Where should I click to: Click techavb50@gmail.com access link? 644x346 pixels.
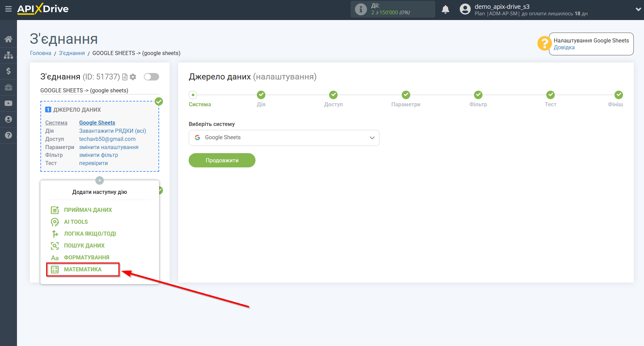(107, 139)
